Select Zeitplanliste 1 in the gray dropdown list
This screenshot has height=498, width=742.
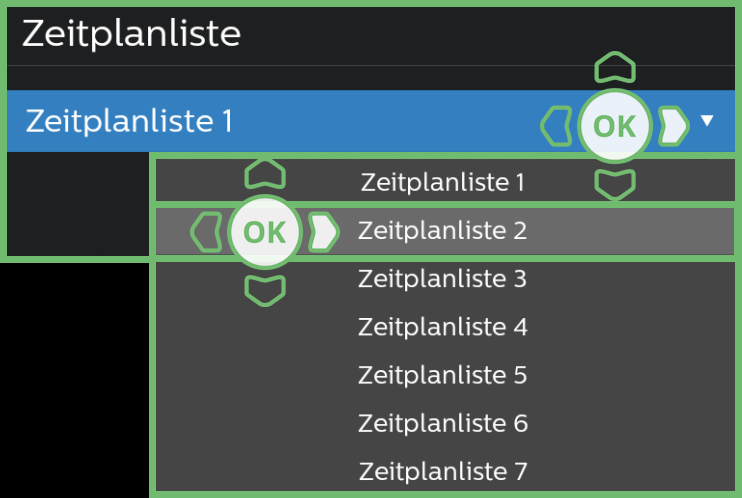(x=442, y=183)
